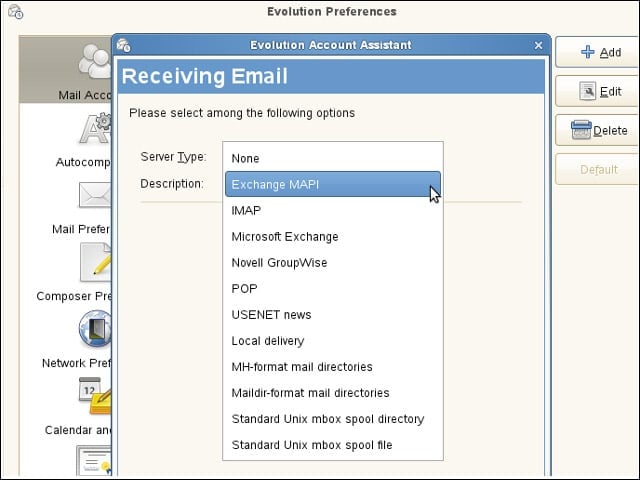This screenshot has width=640, height=480.
Task: Click the Evolution Preferences window icon
Action: pos(16,11)
